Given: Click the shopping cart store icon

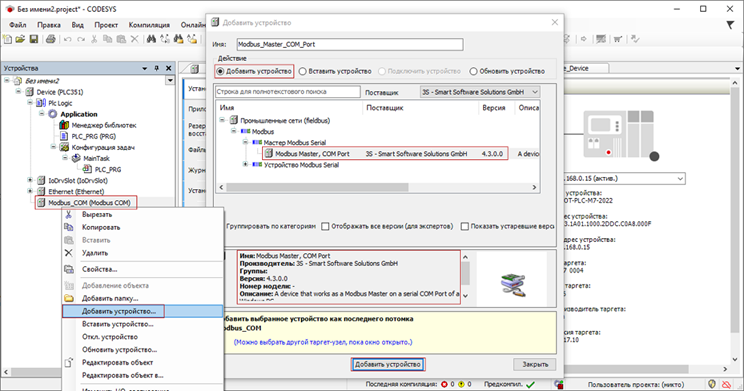Looking at the screenshot, I should (618, 39).
